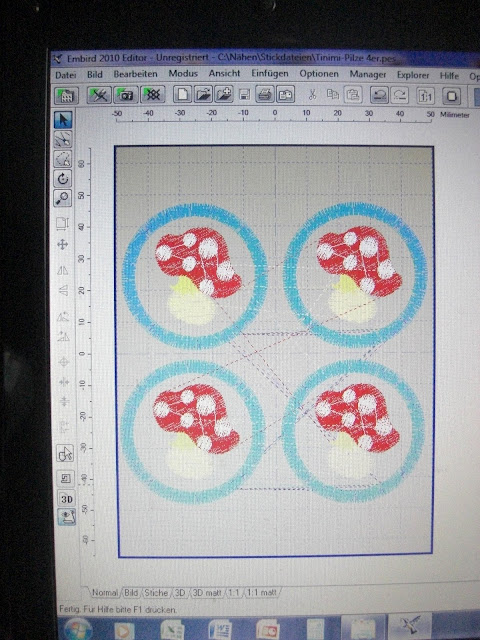Open the Einfügen menu
The height and width of the screenshot is (640, 480).
[270, 73]
